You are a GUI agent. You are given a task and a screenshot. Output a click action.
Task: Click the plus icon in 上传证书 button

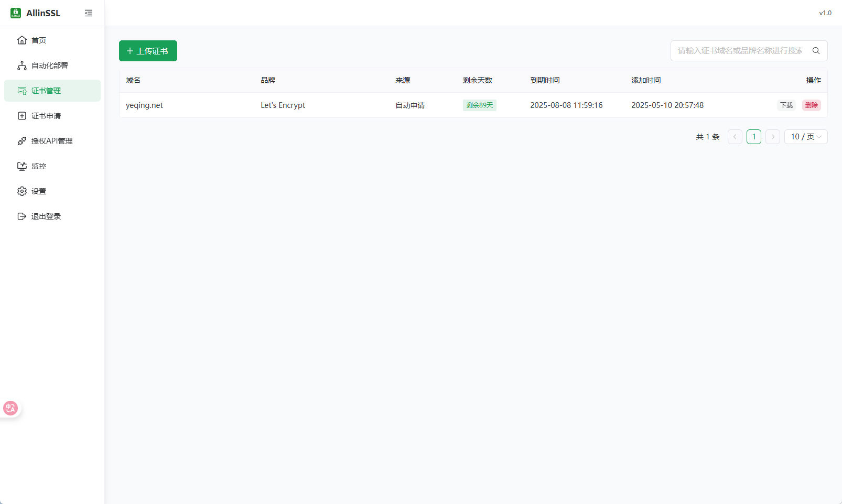point(130,51)
